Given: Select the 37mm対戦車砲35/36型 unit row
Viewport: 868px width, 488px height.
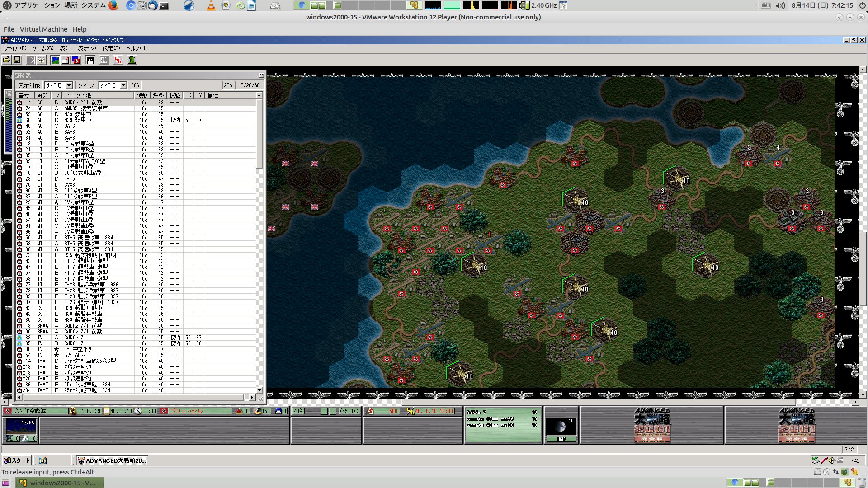Looking at the screenshot, I should (x=136, y=361).
